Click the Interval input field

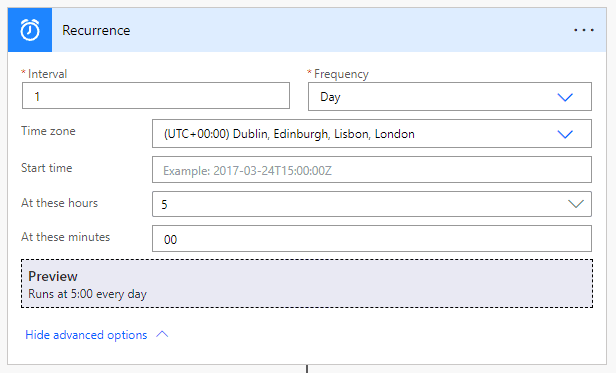(156, 96)
